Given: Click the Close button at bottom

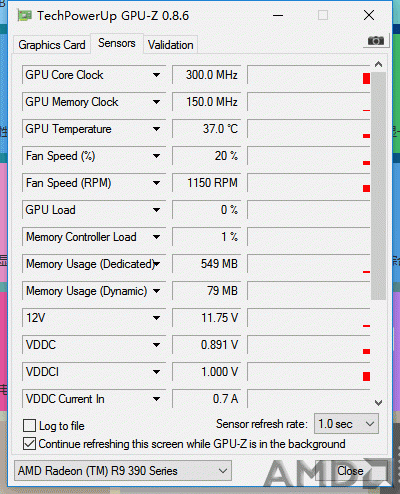Looking at the screenshot, I should click(350, 471).
